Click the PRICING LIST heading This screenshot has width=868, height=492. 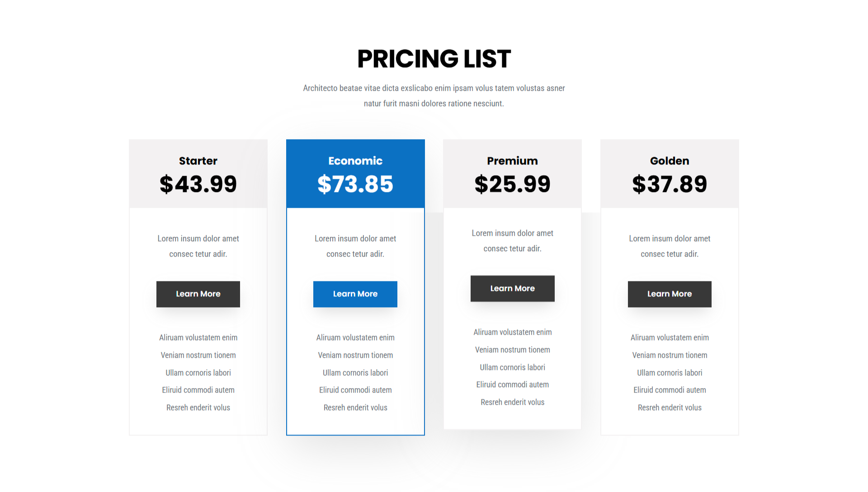pos(434,59)
